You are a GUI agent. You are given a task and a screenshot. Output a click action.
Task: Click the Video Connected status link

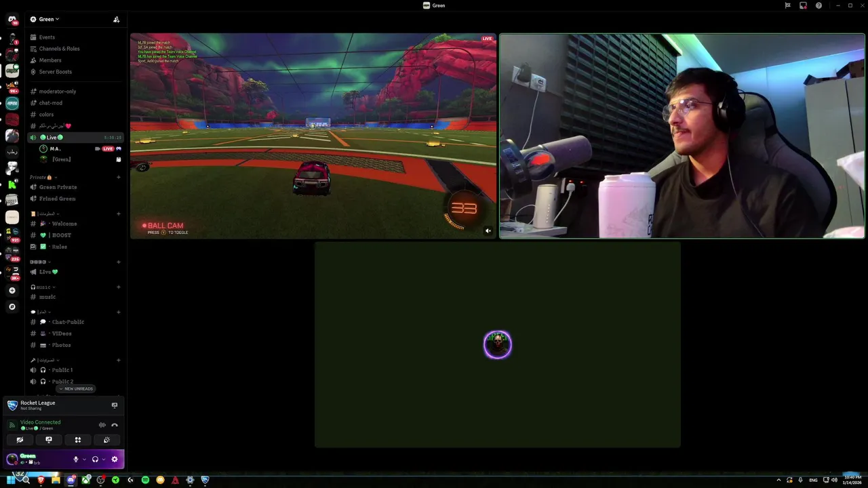click(40, 422)
